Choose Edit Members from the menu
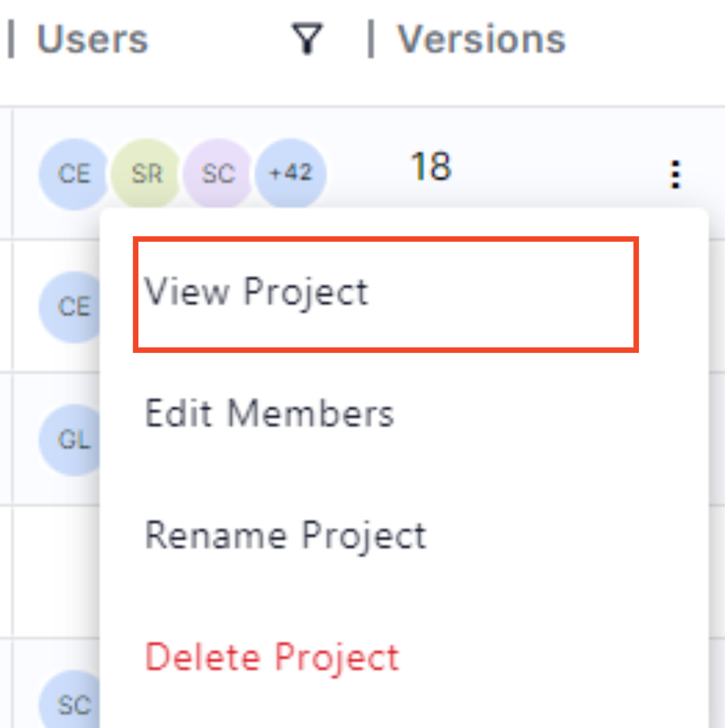 (x=269, y=413)
